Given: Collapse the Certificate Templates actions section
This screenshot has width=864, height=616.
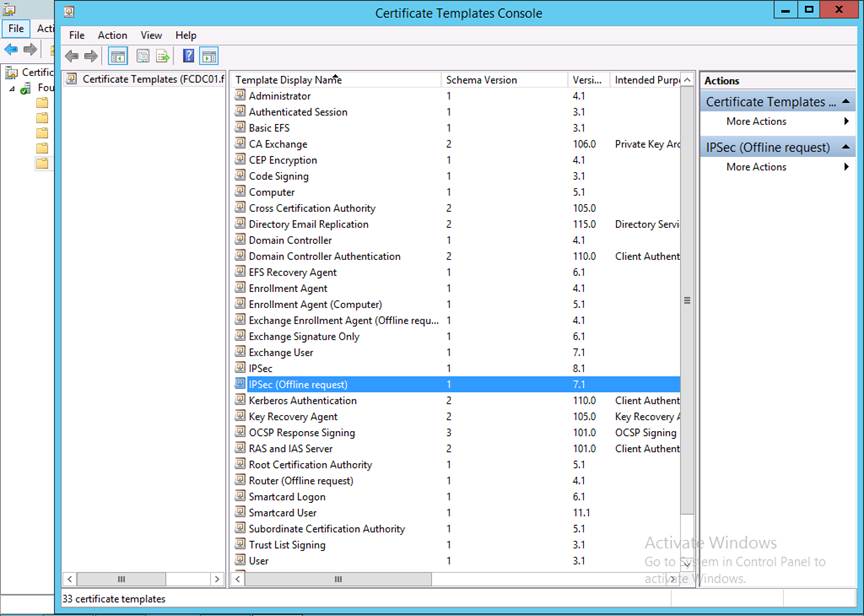Looking at the screenshot, I should pyautogui.click(x=847, y=102).
